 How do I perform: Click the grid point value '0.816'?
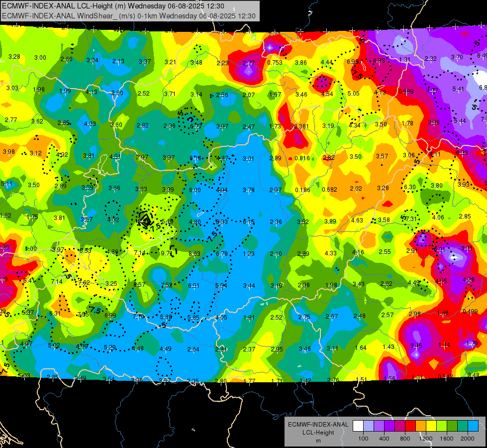(x=302, y=158)
